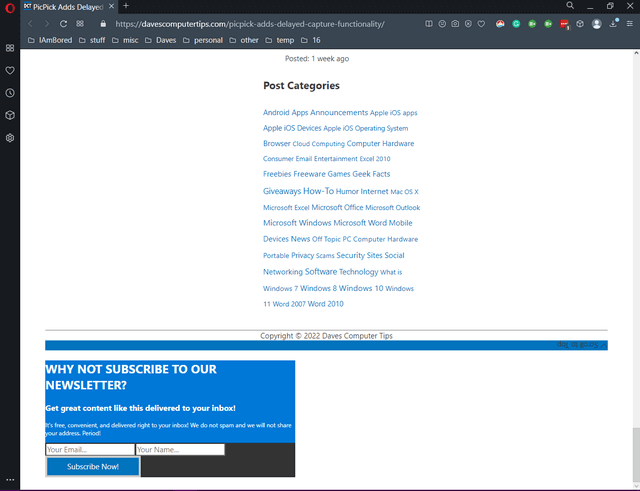640x491 pixels.
Task: Click the Subscribe Now! button
Action: click(x=93, y=467)
